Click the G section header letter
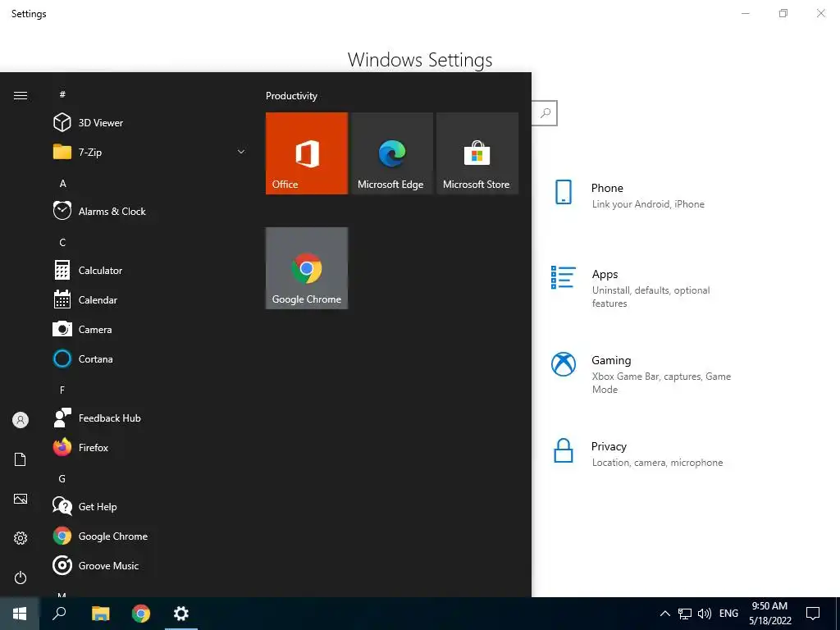The height and width of the screenshot is (630, 840). point(62,479)
